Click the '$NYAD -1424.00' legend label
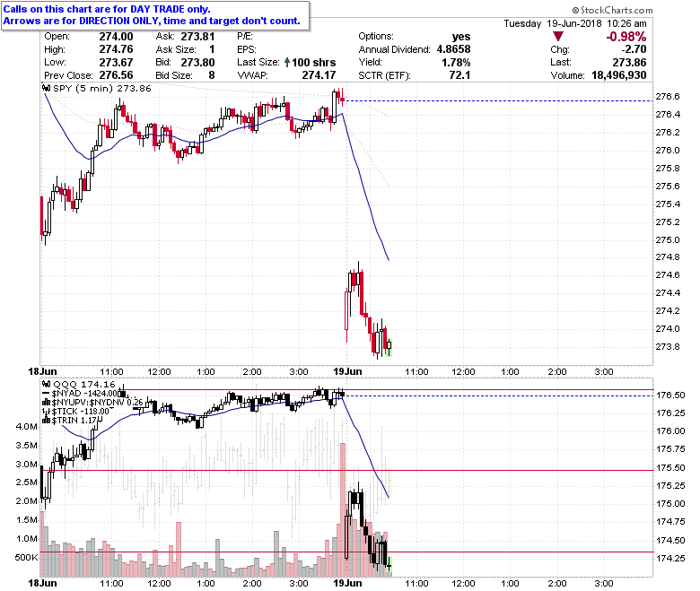Screen dimensions: 700x591 (x=86, y=394)
